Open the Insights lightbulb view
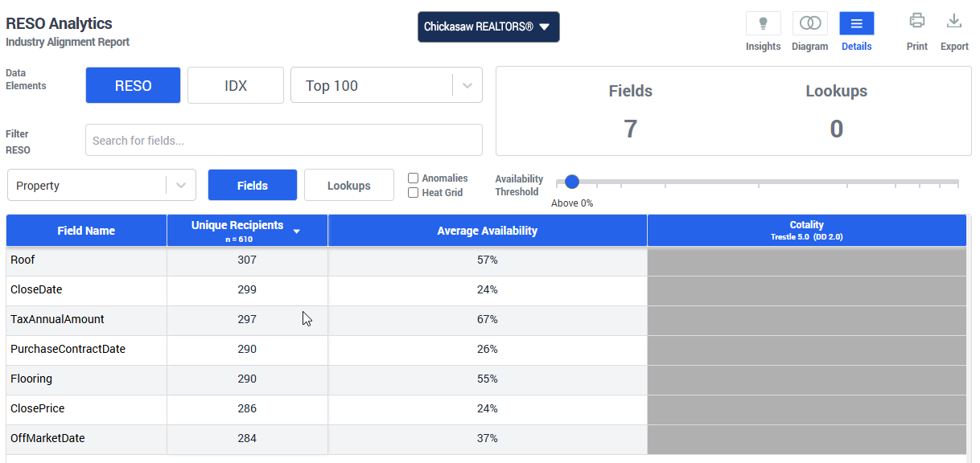This screenshot has height=463, width=980. point(763,23)
